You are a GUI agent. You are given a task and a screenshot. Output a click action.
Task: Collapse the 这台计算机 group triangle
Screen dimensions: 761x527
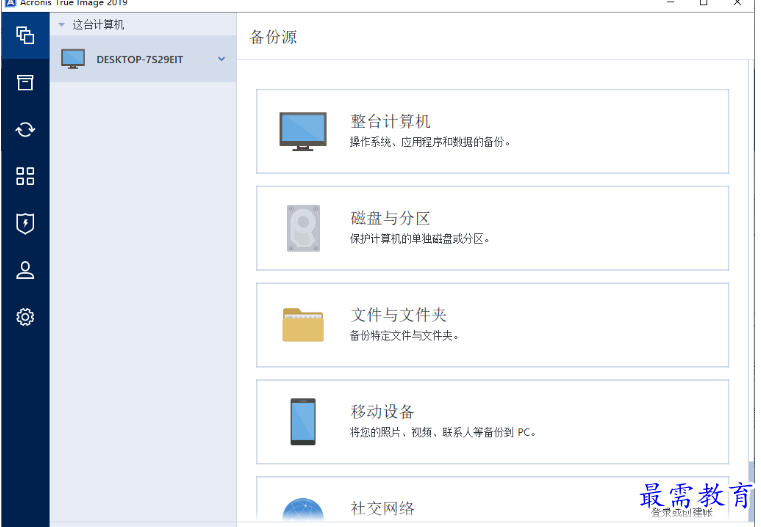62,25
